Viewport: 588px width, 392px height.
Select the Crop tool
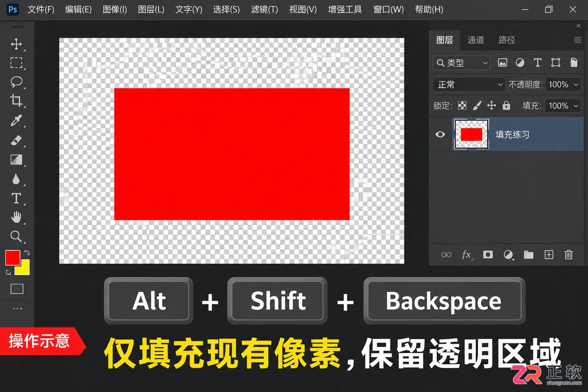point(16,100)
